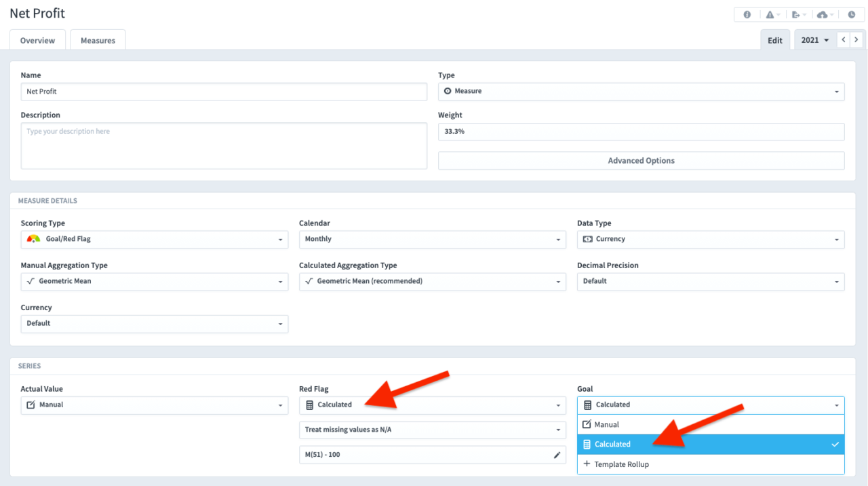Click the Edit button
The image size is (868, 486).
coord(774,39)
